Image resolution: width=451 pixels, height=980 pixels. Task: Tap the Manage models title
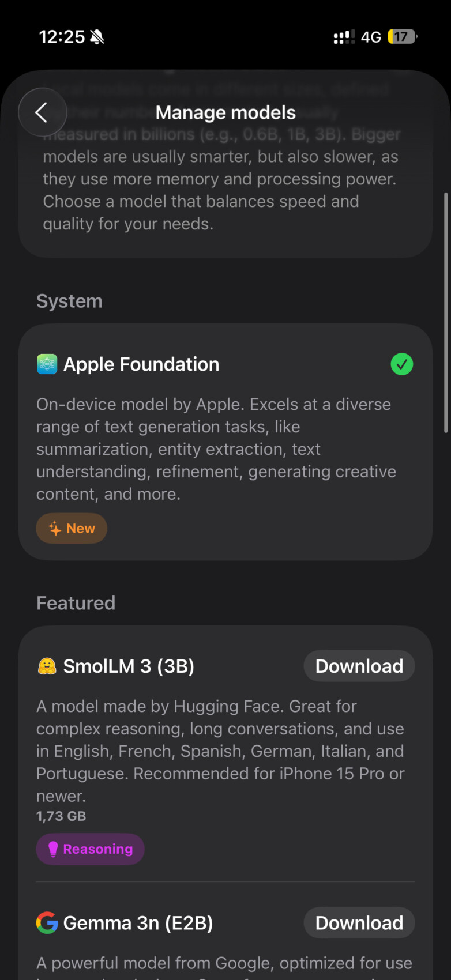[x=225, y=112]
